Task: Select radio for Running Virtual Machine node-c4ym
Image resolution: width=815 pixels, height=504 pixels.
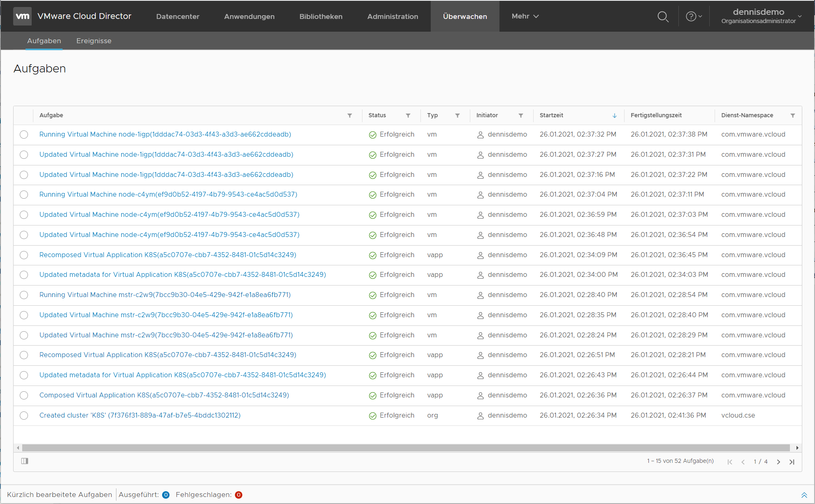Action: point(24,195)
